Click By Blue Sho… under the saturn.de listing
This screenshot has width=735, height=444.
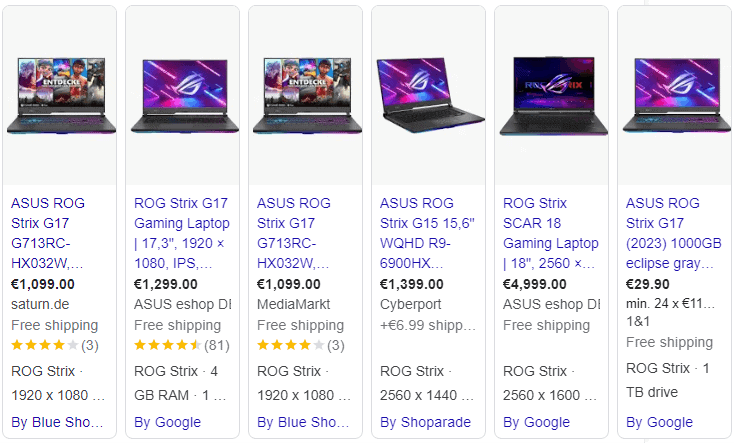(58, 422)
